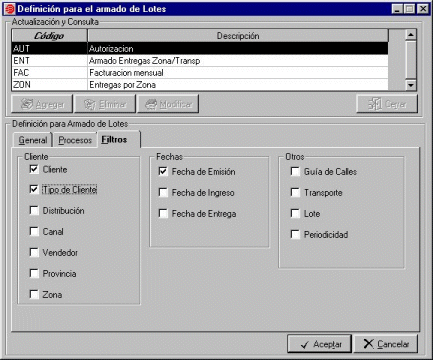The width and height of the screenshot is (433, 360).
Task: Click the disabled Eliminar button
Action: coord(105,104)
